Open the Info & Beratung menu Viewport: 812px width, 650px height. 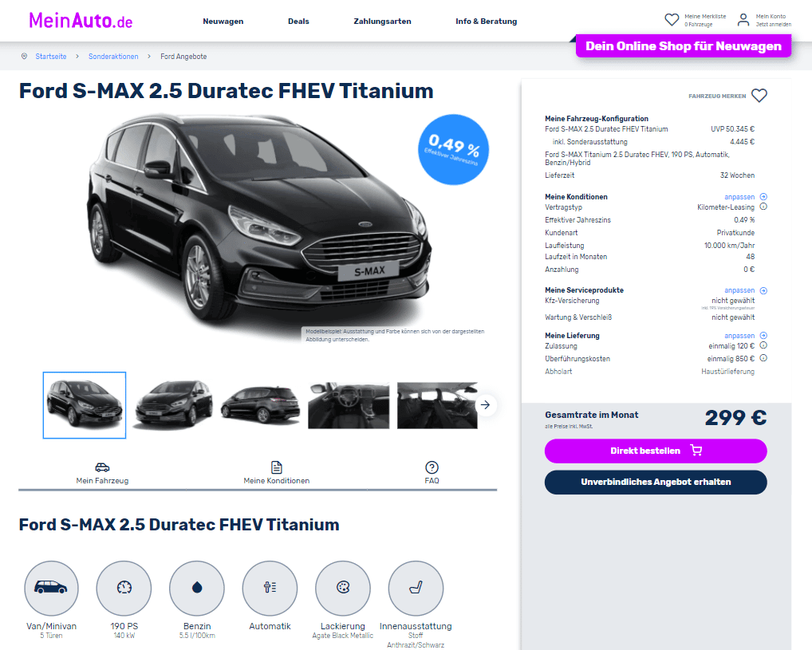pos(487,22)
